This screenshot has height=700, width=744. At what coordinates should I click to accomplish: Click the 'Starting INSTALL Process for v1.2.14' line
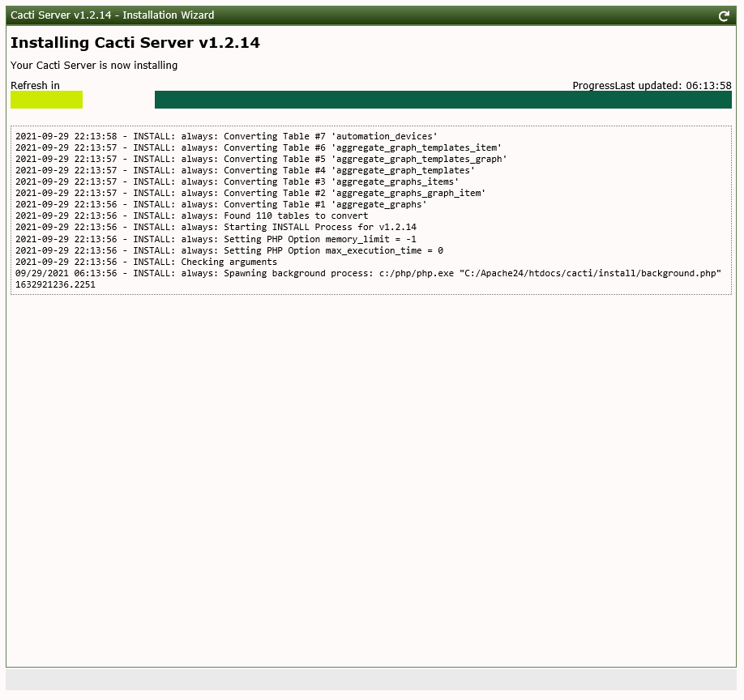(x=216, y=228)
